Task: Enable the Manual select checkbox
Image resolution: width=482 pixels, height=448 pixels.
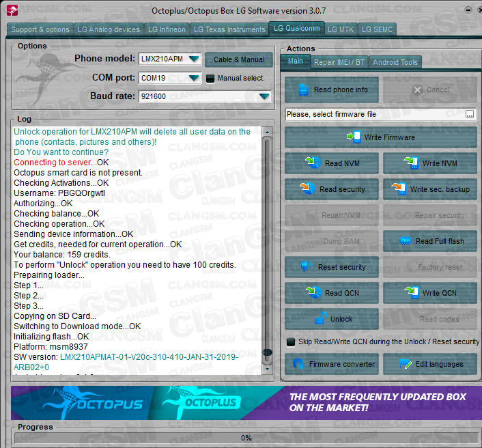Action: click(x=210, y=79)
